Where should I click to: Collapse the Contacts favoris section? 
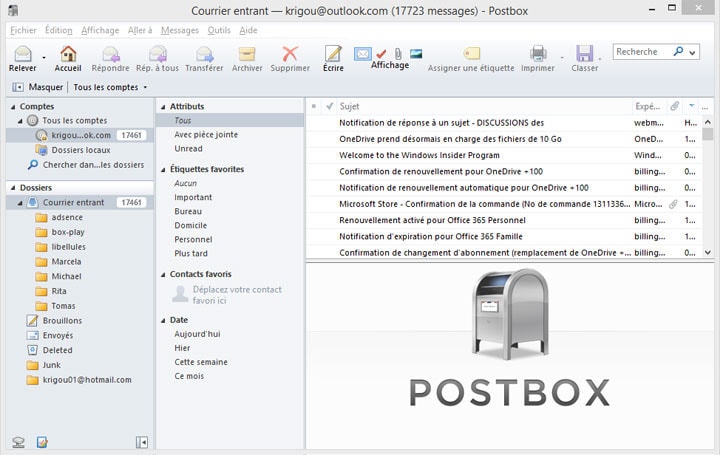tap(163, 275)
